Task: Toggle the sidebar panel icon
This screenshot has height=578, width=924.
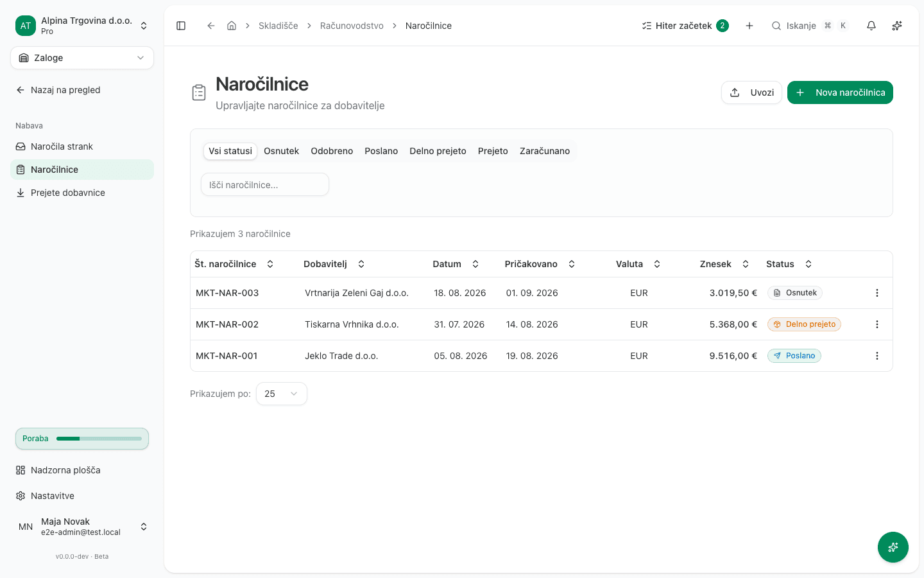Action: [x=181, y=26]
